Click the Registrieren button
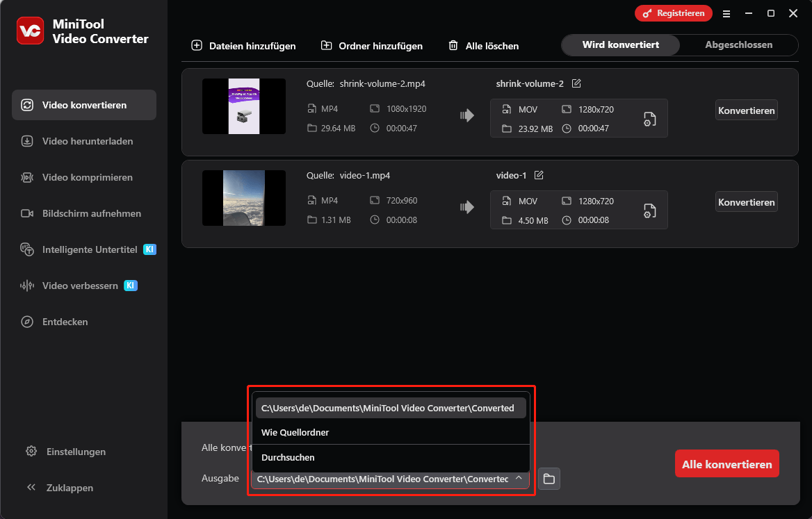The image size is (812, 519). pyautogui.click(x=673, y=13)
